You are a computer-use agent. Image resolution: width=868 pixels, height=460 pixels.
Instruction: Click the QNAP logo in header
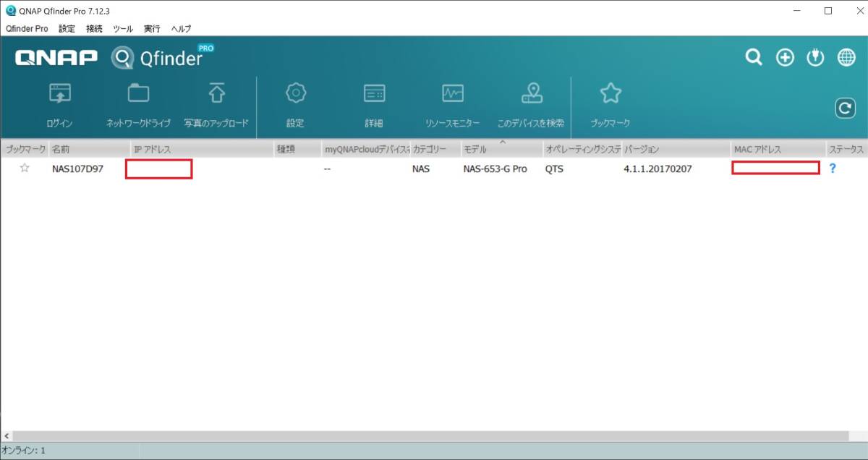tap(56, 58)
